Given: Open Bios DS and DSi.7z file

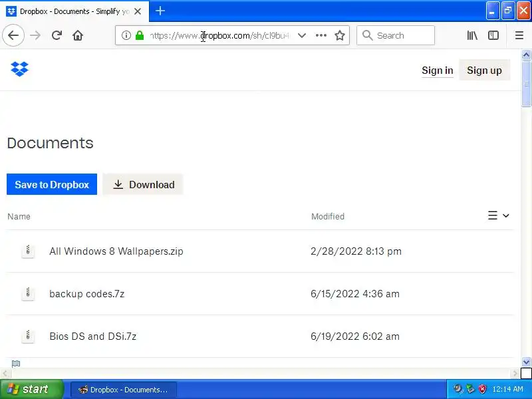Looking at the screenshot, I should tap(93, 336).
